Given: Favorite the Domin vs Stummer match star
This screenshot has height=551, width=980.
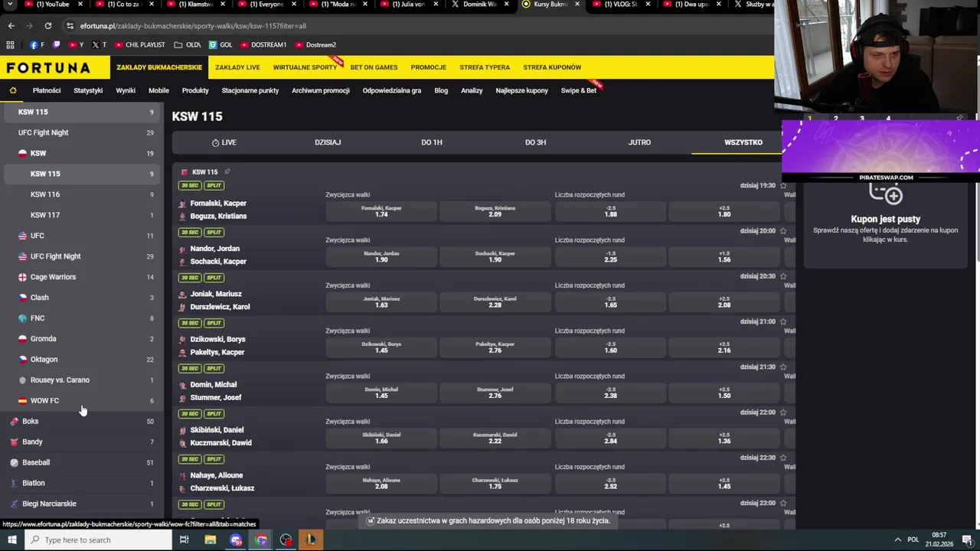Looking at the screenshot, I should coord(782,367).
